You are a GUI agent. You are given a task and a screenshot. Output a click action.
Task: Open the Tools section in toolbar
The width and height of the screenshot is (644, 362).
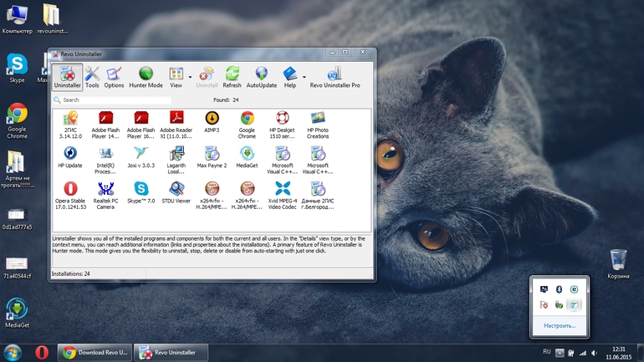[x=92, y=77]
